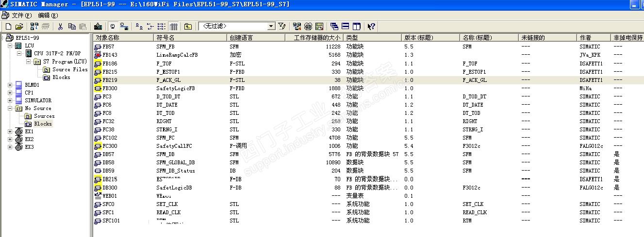This screenshot has height=237, width=644.
Task: Collapse the S7 Program(LCU) node
Action: tap(29, 62)
